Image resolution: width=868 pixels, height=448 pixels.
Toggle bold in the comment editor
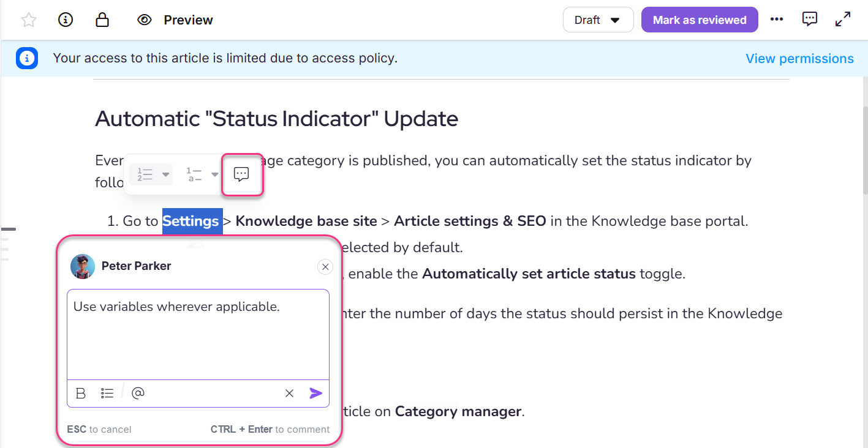coord(80,394)
